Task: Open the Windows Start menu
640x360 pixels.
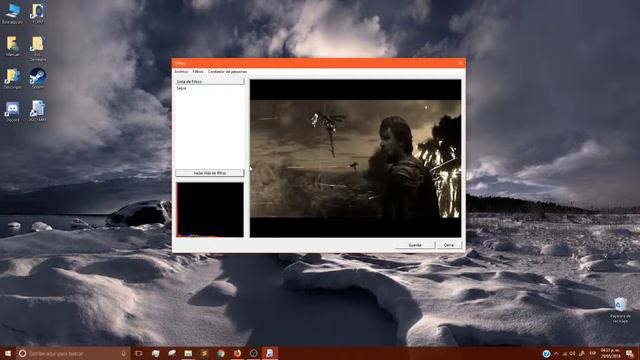Action: pyautogui.click(x=7, y=353)
